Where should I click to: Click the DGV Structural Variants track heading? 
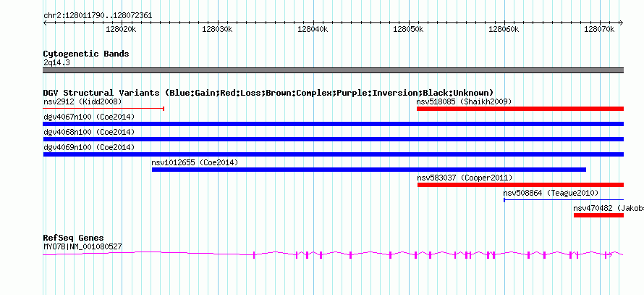coord(268,93)
